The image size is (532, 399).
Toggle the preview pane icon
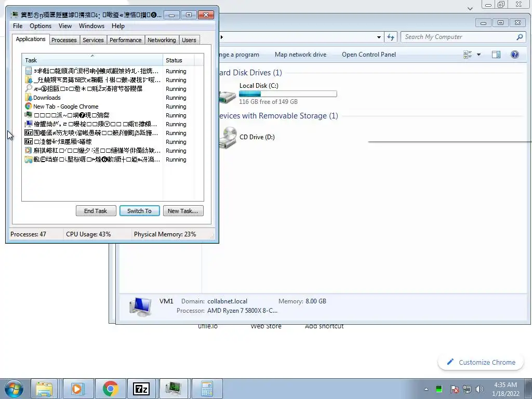496,55
